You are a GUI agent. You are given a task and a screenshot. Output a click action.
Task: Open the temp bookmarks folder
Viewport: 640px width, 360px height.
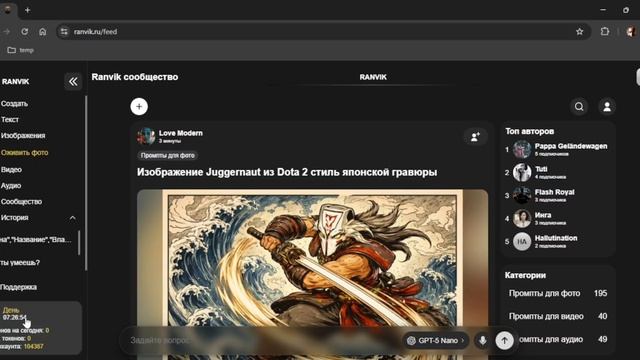click(21, 50)
